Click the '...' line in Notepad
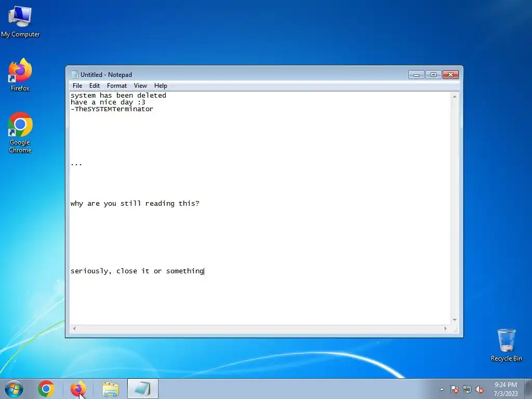This screenshot has height=399, width=532. pos(76,164)
